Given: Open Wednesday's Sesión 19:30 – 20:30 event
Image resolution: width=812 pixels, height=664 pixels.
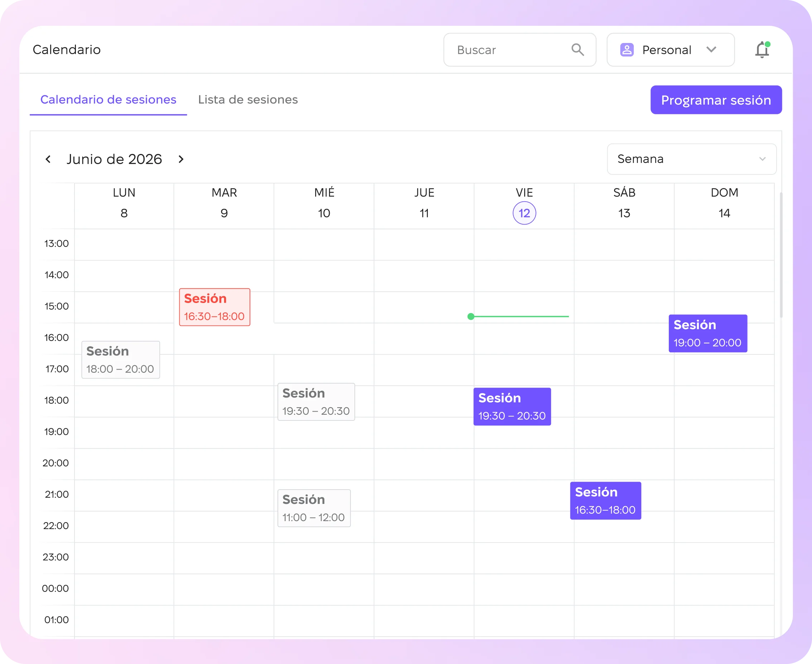Looking at the screenshot, I should click(316, 402).
